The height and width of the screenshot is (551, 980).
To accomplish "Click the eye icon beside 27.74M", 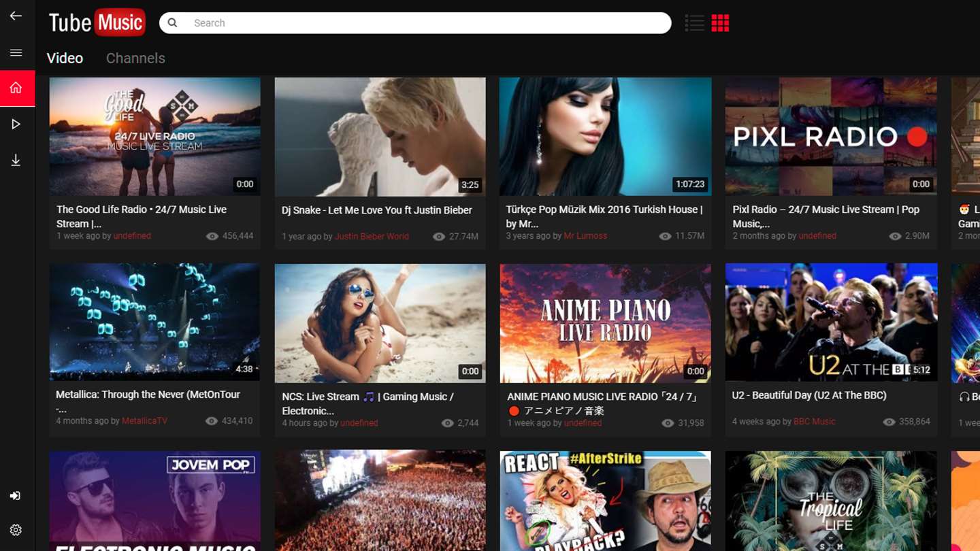I will click(439, 237).
